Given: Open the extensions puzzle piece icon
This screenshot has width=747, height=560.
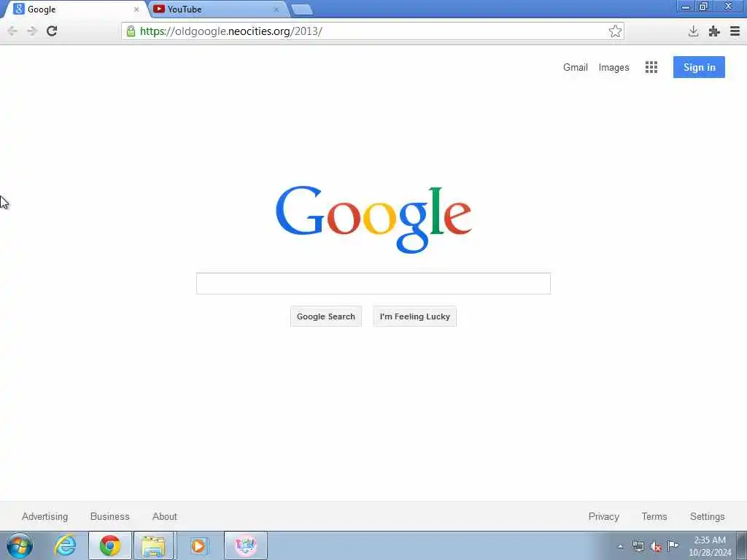Looking at the screenshot, I should pos(713,31).
